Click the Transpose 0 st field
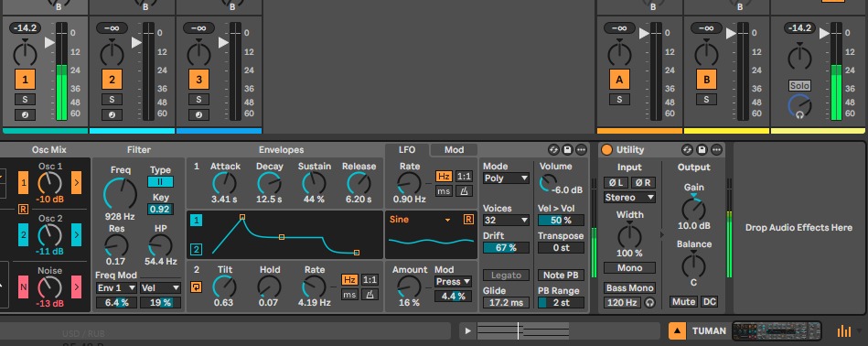Image resolution: width=868 pixels, height=346 pixels. (561, 248)
